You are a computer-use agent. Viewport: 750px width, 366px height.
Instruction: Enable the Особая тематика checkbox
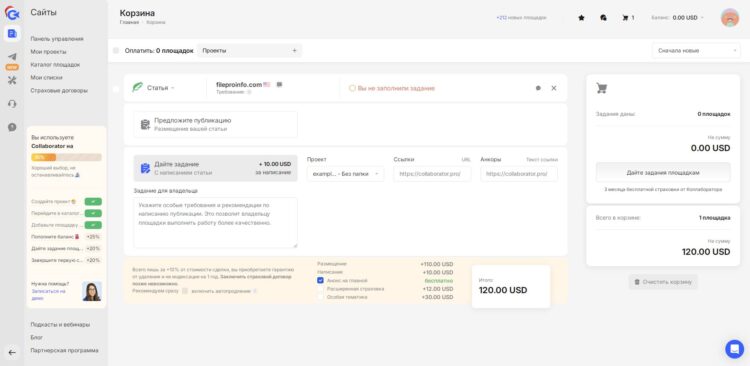click(x=320, y=297)
